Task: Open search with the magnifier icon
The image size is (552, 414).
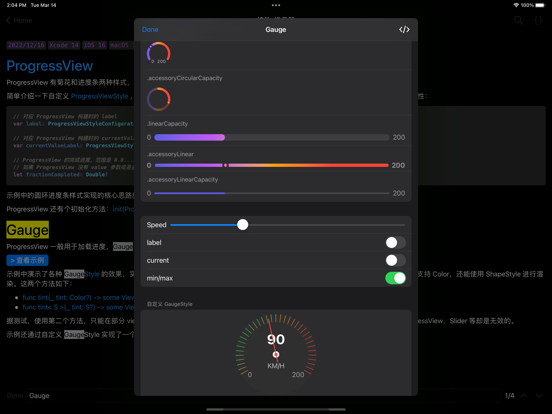Action: coord(518,20)
